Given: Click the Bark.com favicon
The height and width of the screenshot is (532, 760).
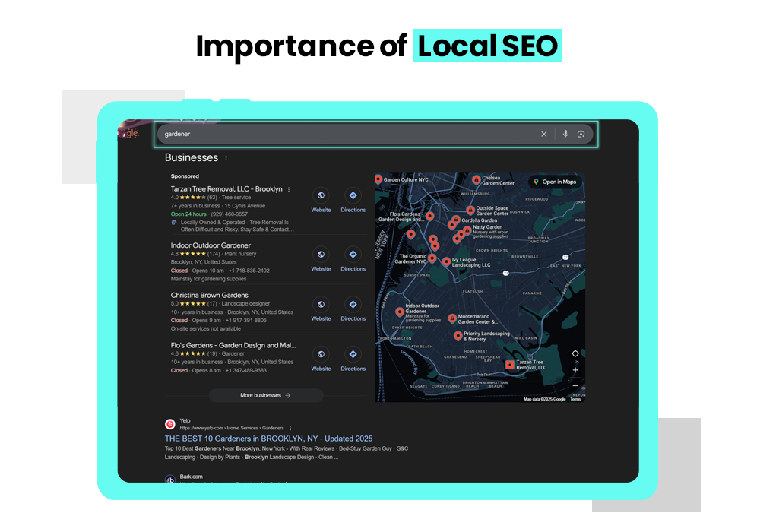Looking at the screenshot, I should pos(169,480).
